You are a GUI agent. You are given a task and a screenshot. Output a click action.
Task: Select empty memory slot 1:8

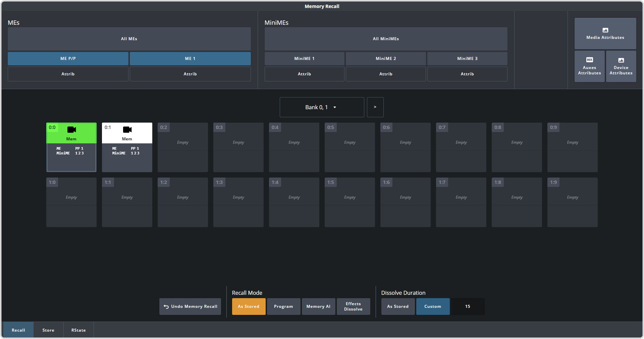point(517,202)
